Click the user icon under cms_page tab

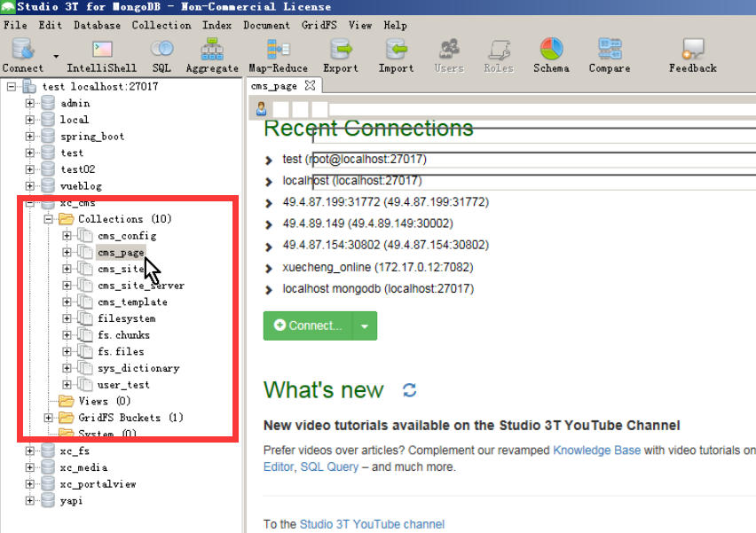[x=262, y=109]
